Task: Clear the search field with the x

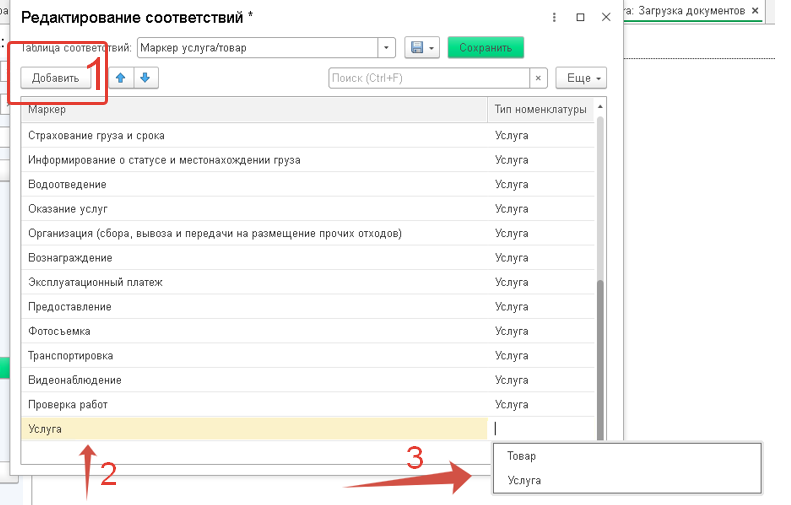Action: coord(538,78)
